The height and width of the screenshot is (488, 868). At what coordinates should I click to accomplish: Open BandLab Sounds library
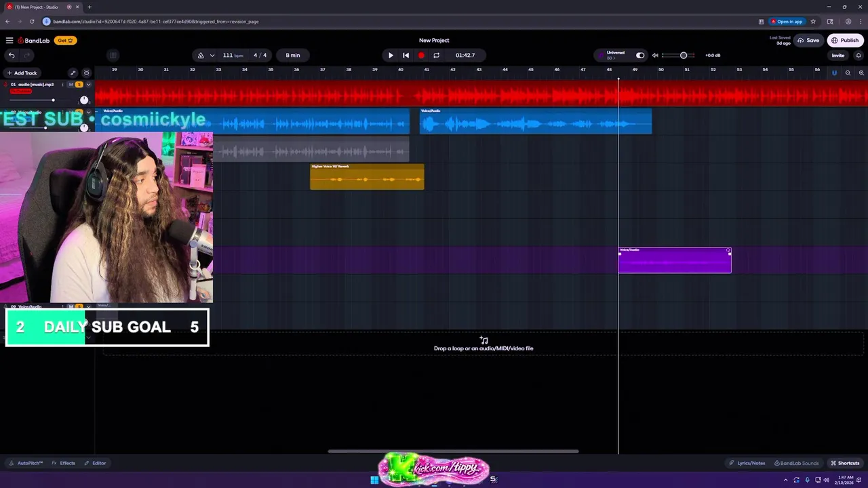[x=796, y=464]
